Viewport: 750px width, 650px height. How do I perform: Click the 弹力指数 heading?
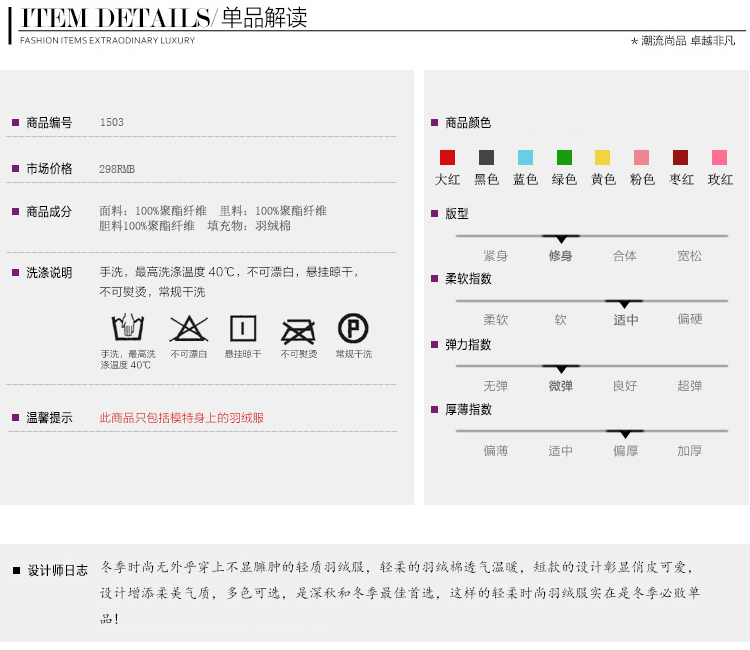468,344
